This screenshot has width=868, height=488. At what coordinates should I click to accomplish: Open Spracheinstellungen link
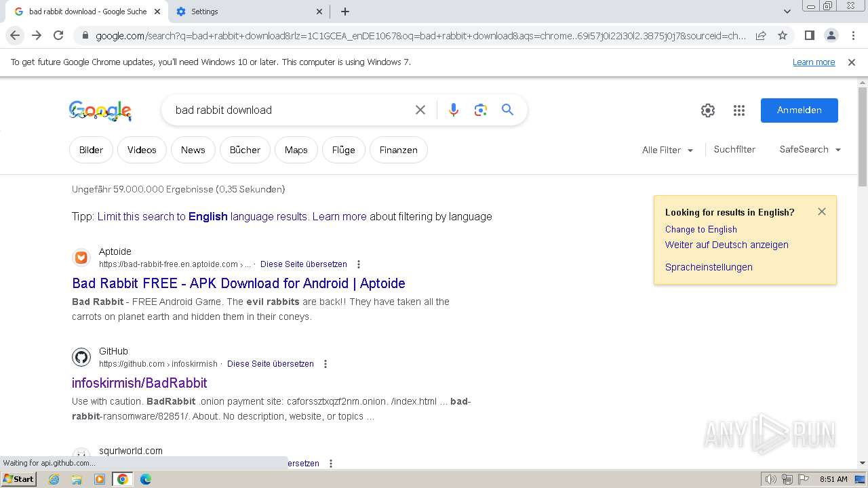[x=709, y=268]
